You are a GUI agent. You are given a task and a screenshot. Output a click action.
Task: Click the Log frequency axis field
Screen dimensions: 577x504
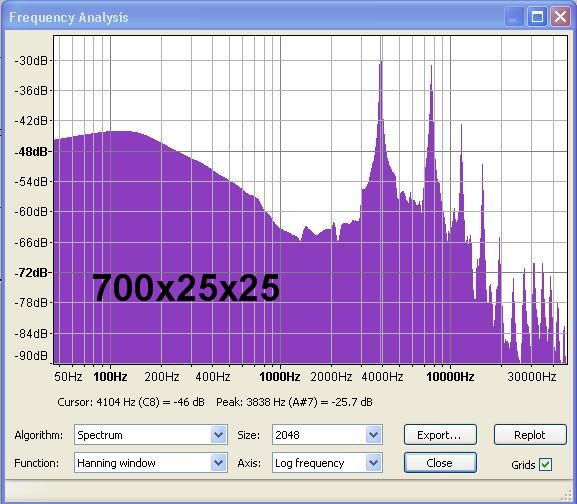319,463
